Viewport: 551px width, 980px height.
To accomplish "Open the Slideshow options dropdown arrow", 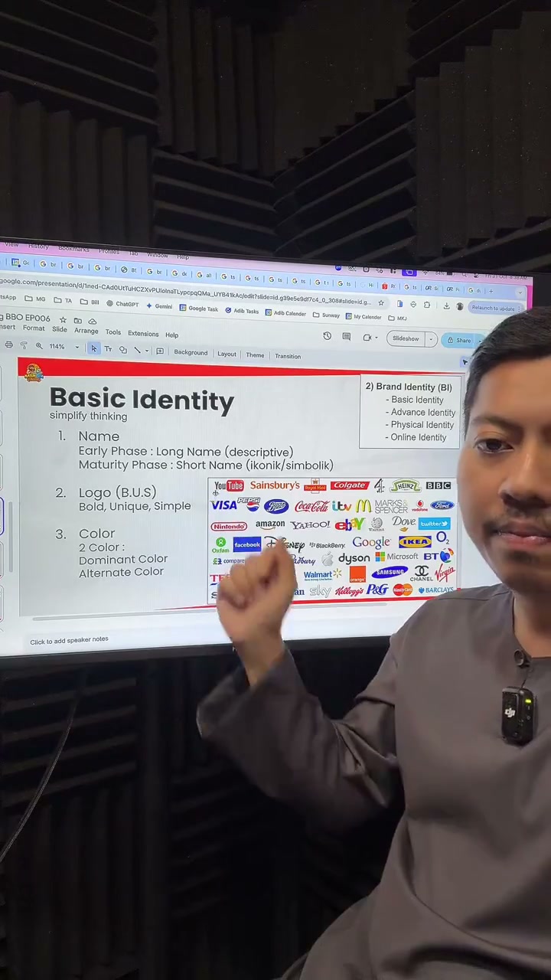I will click(x=431, y=339).
